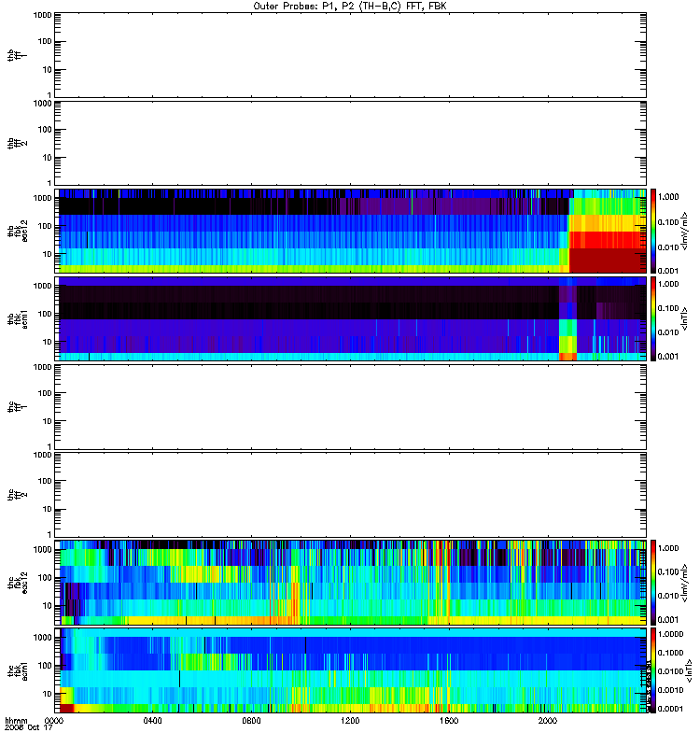Click the plot title 'Outer Probes: P1, P2 (TH-B,C) FFT, FBK'
700x747 pixels.
coord(350,7)
